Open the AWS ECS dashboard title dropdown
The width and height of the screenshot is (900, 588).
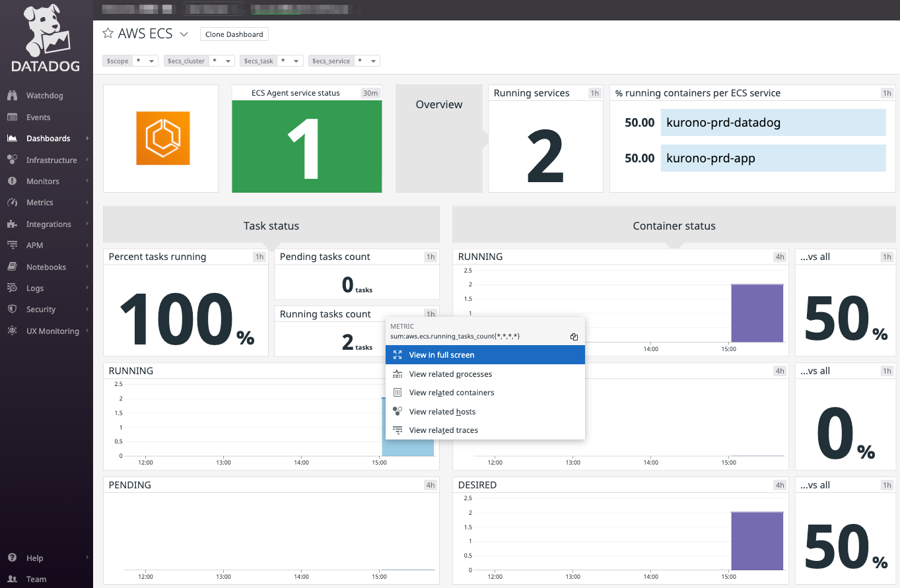pos(184,34)
